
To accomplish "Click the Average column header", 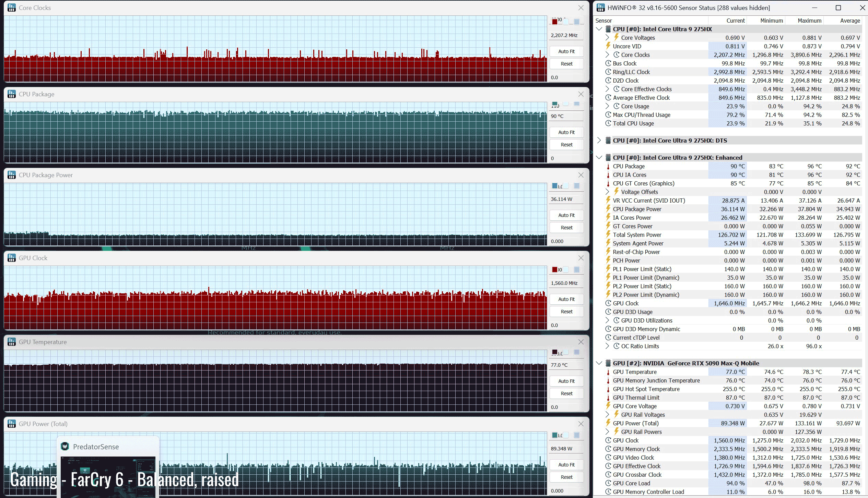I will point(850,21).
